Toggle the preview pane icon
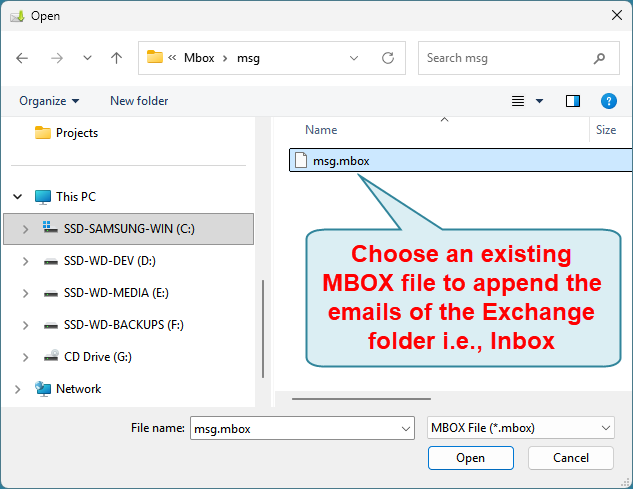The width and height of the screenshot is (633, 489). point(573,101)
